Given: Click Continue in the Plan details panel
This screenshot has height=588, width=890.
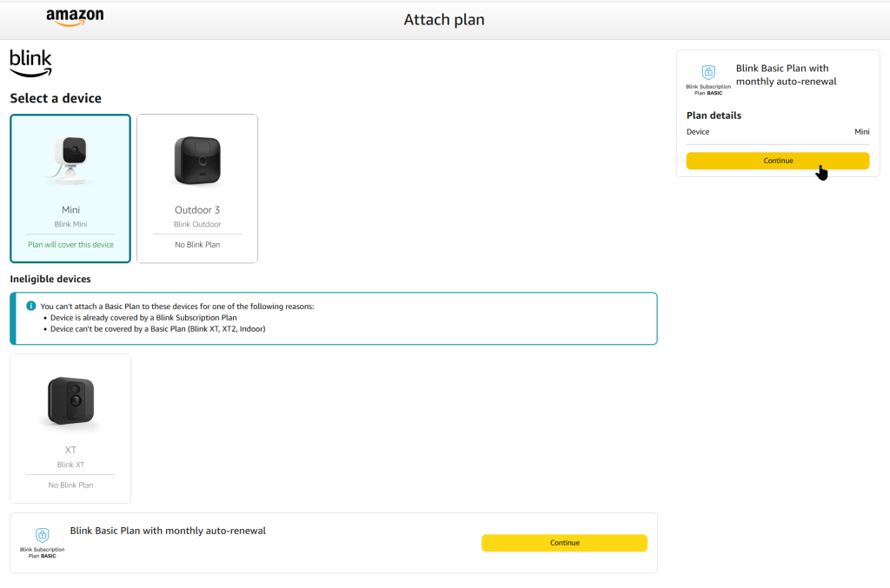Looking at the screenshot, I should tap(777, 161).
